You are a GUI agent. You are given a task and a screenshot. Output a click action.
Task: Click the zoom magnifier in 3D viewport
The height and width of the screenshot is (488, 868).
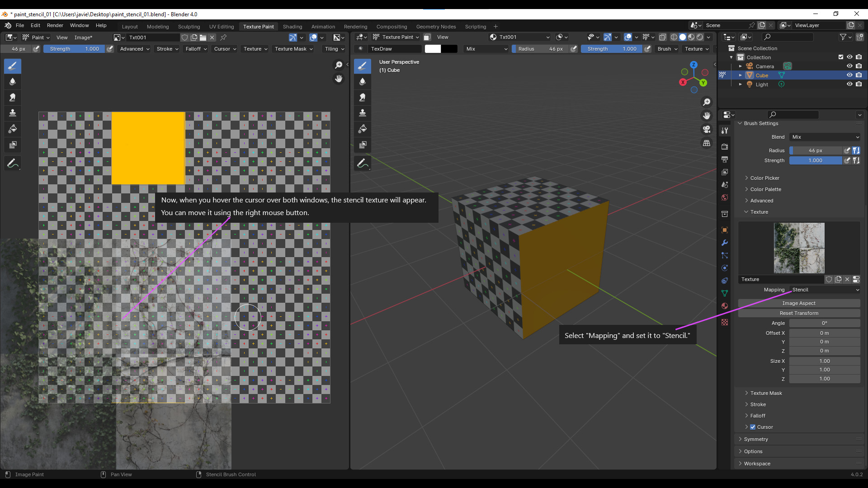tap(707, 102)
